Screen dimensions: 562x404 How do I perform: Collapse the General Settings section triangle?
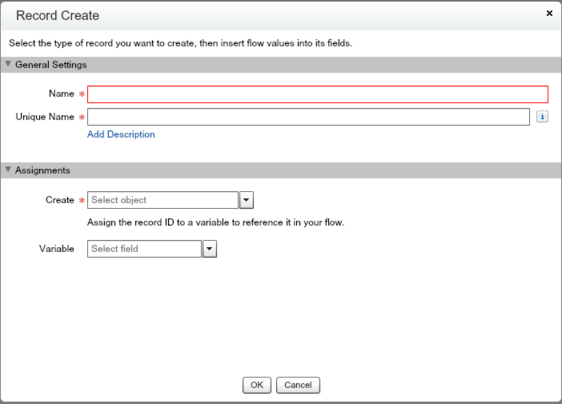click(8, 64)
